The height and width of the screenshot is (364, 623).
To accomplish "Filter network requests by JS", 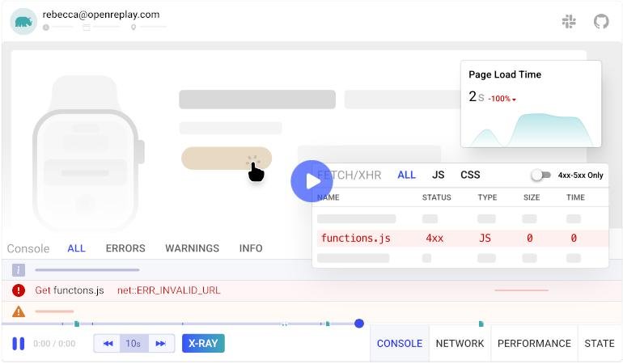I will tap(438, 175).
